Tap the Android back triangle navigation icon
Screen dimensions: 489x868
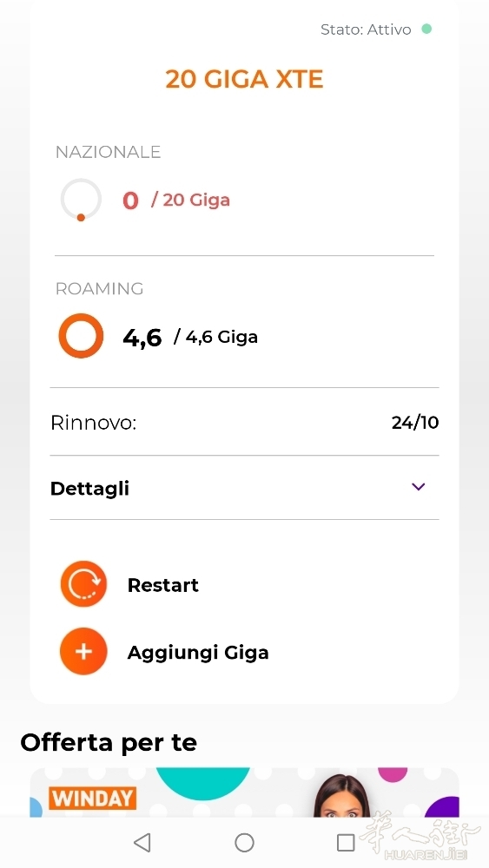coord(142,843)
